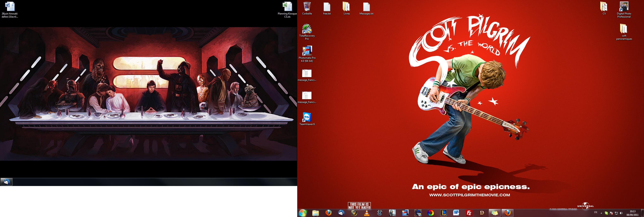Screen dimensions: 644x217
Task: Open Thunderbird on the right monitor taskbar
Action: [x=341, y=213]
